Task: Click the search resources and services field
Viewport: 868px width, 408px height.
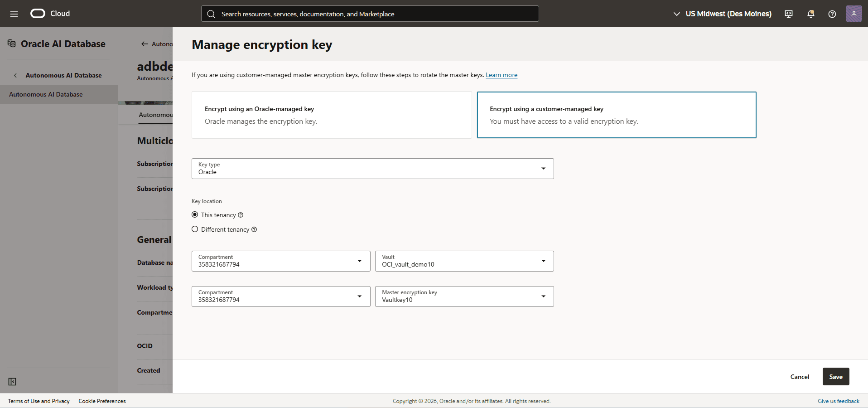Action: (x=370, y=14)
